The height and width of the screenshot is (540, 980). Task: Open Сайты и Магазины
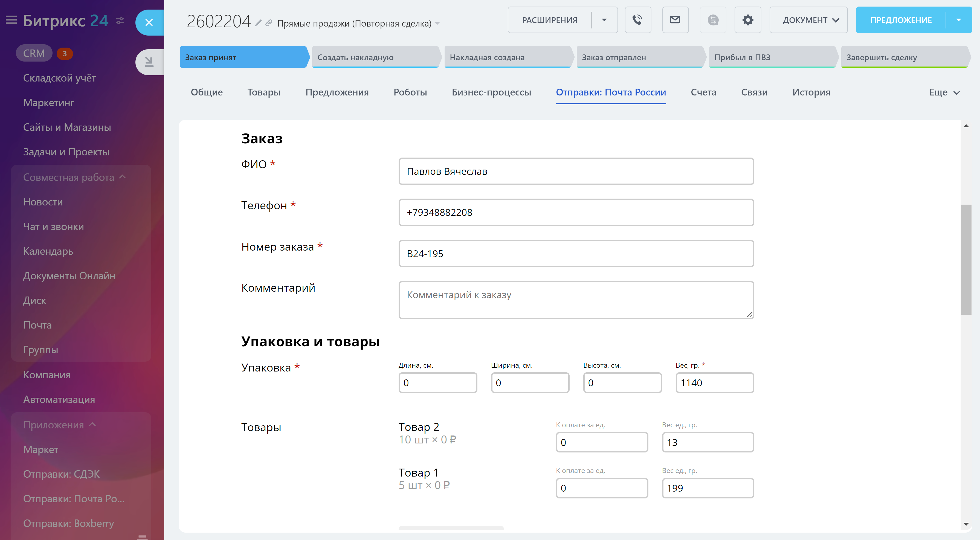(x=67, y=127)
